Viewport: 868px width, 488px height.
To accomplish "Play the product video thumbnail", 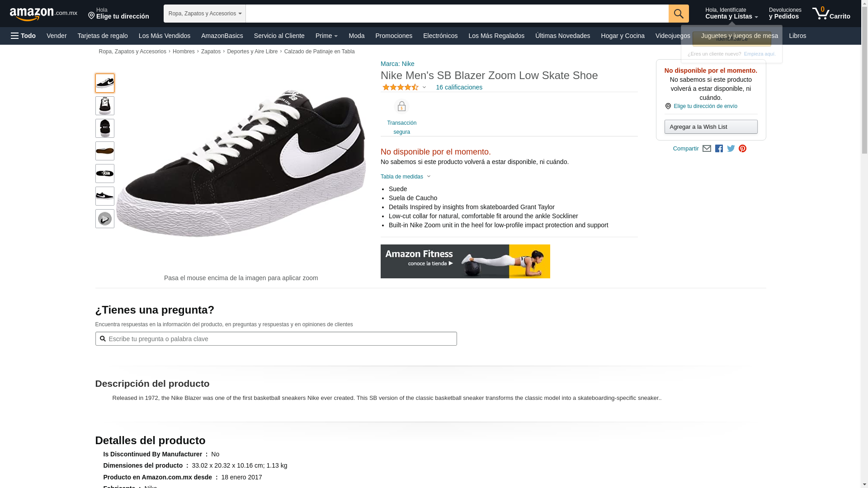I will (x=105, y=219).
